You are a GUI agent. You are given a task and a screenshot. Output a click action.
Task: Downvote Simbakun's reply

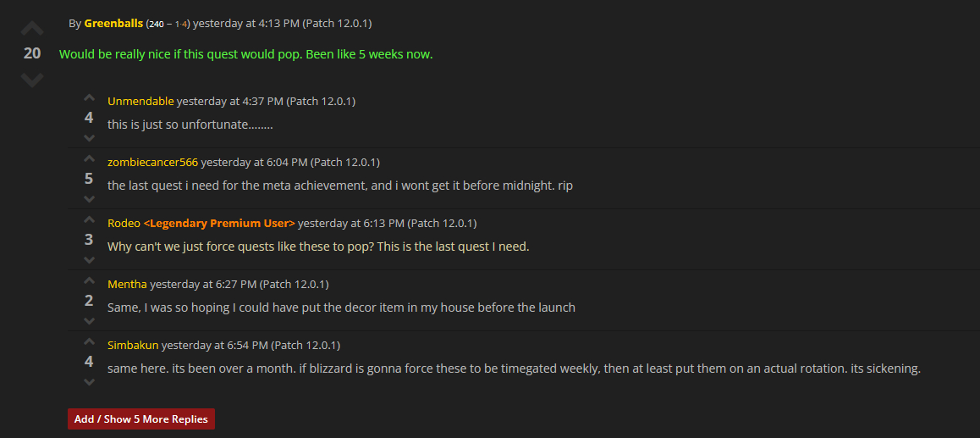tap(89, 381)
